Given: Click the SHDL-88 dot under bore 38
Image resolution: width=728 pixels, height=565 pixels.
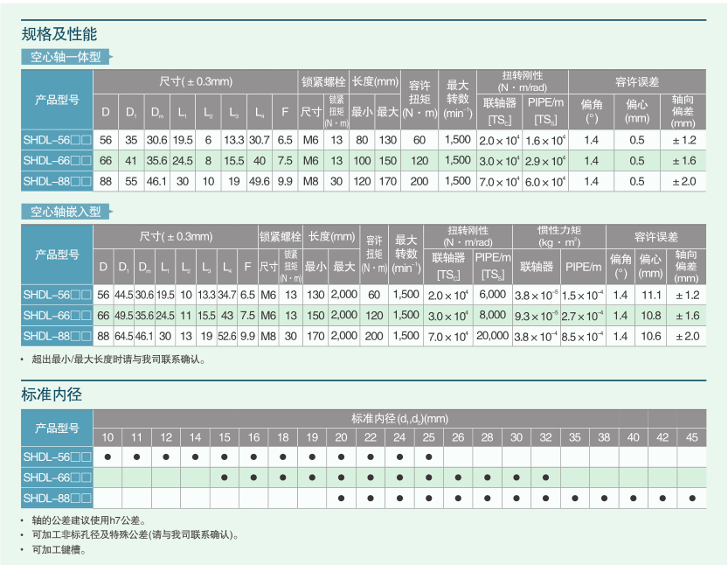Looking at the screenshot, I should click(605, 499).
